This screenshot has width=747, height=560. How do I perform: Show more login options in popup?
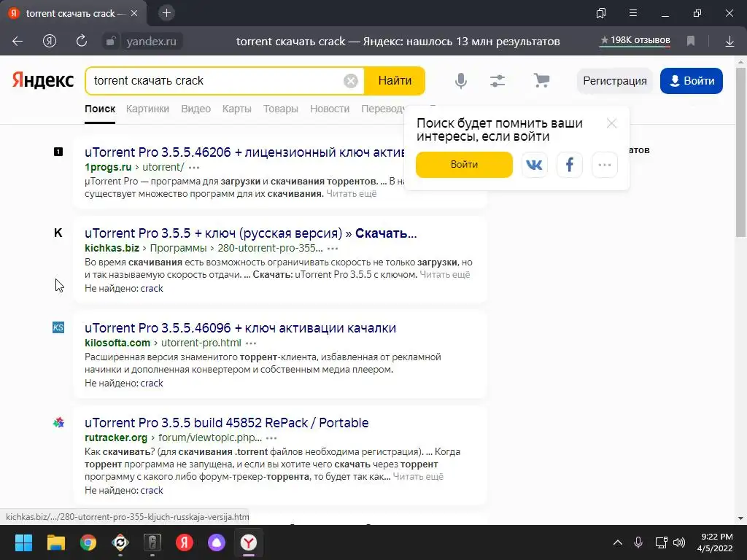[605, 165]
